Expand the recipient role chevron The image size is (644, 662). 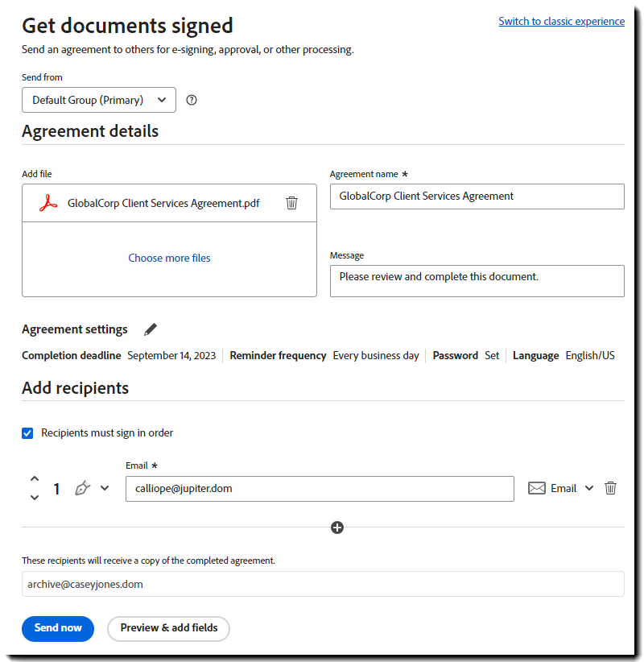[105, 488]
